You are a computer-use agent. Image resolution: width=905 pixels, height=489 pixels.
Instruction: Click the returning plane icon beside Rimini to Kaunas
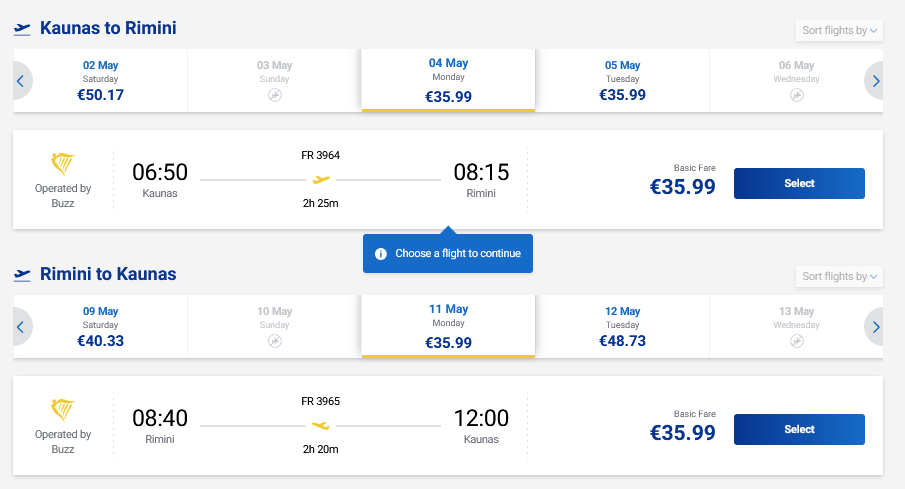click(x=22, y=275)
